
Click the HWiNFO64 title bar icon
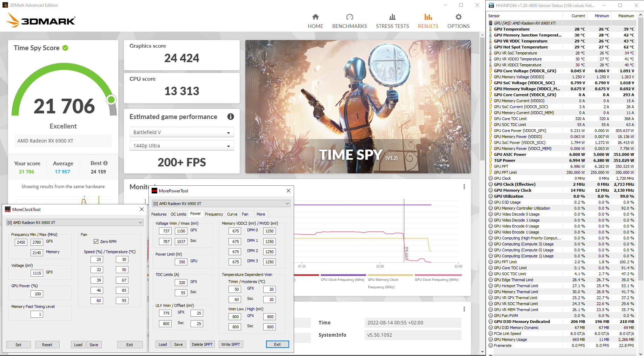coord(491,5)
